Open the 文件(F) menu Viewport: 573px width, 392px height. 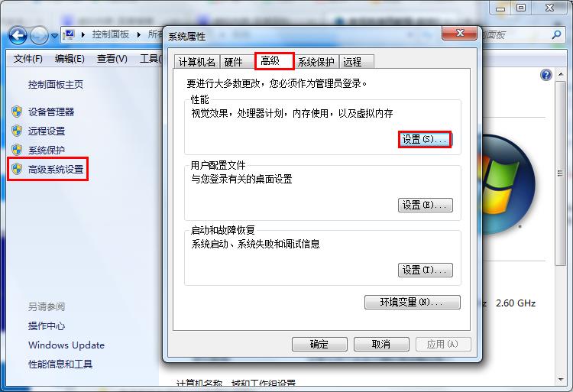point(28,58)
